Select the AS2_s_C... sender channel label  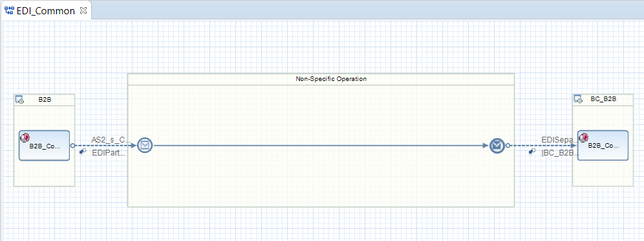pyautogui.click(x=111, y=140)
